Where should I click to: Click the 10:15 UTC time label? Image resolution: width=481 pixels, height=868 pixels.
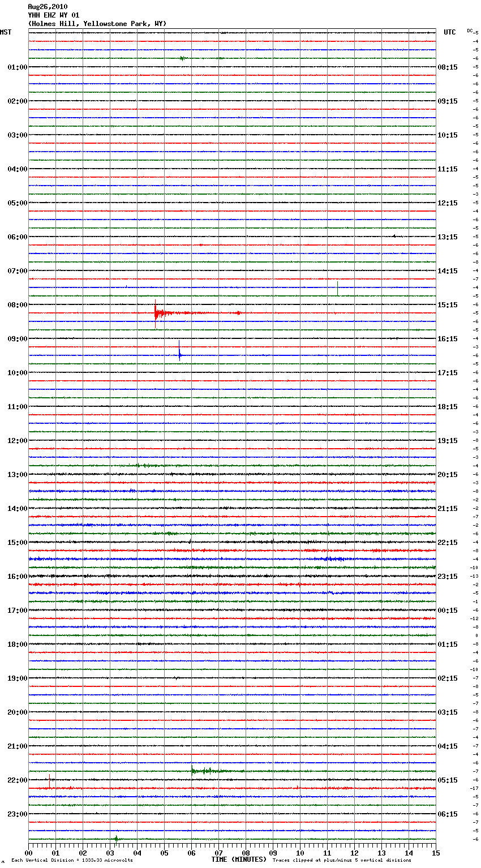(x=448, y=135)
